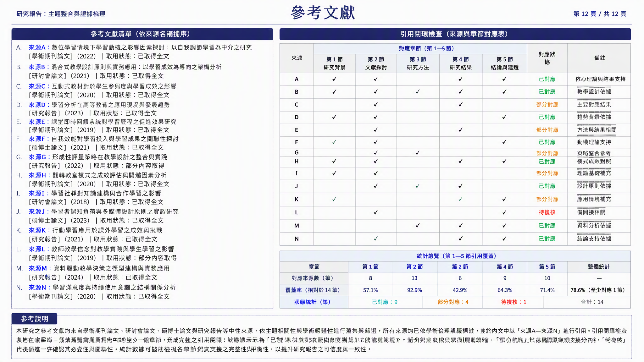Click the remark 動機理論支持
The width and height of the screenshot is (644, 362).
(x=594, y=142)
